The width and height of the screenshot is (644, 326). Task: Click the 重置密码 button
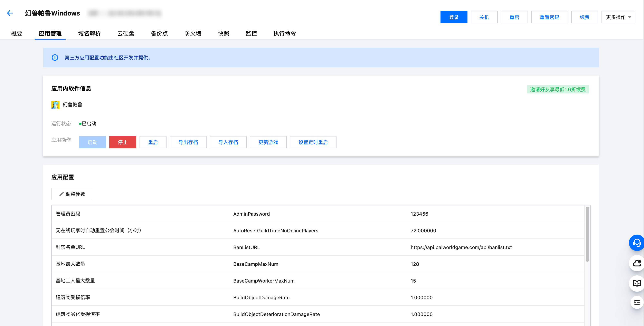point(549,17)
